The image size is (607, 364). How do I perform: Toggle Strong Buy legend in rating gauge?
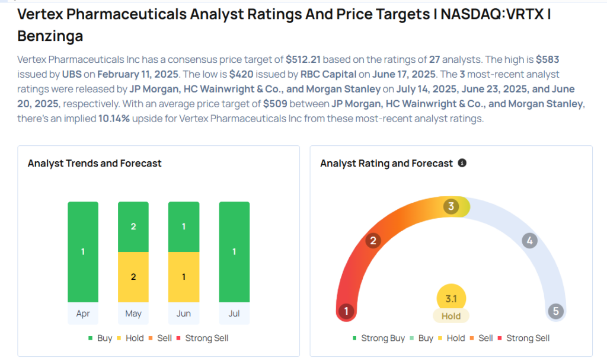[x=379, y=338]
